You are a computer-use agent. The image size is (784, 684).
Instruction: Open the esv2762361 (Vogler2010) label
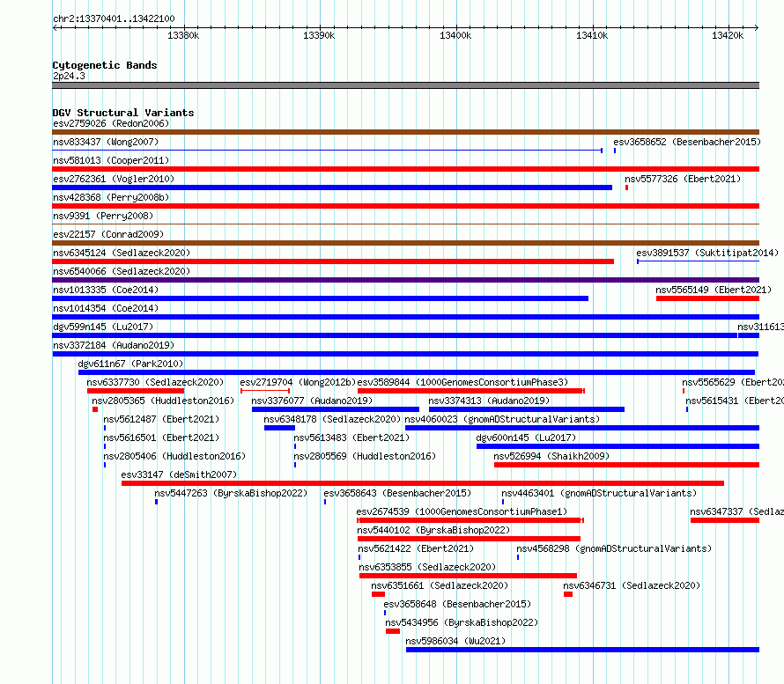pos(114,179)
